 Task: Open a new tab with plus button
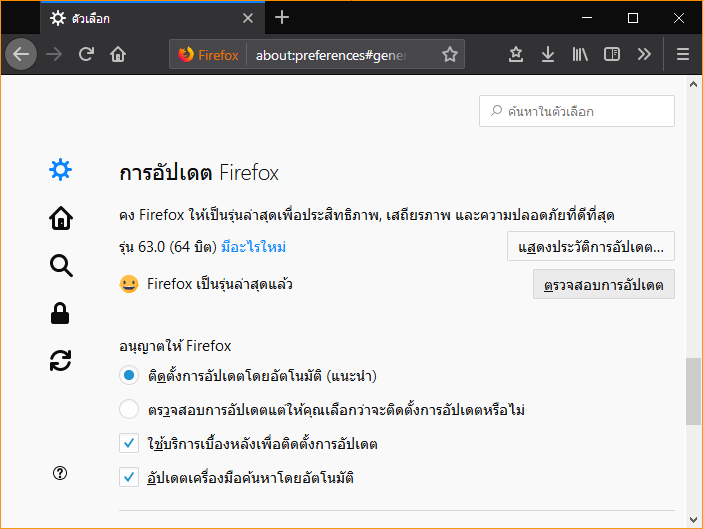(x=282, y=17)
